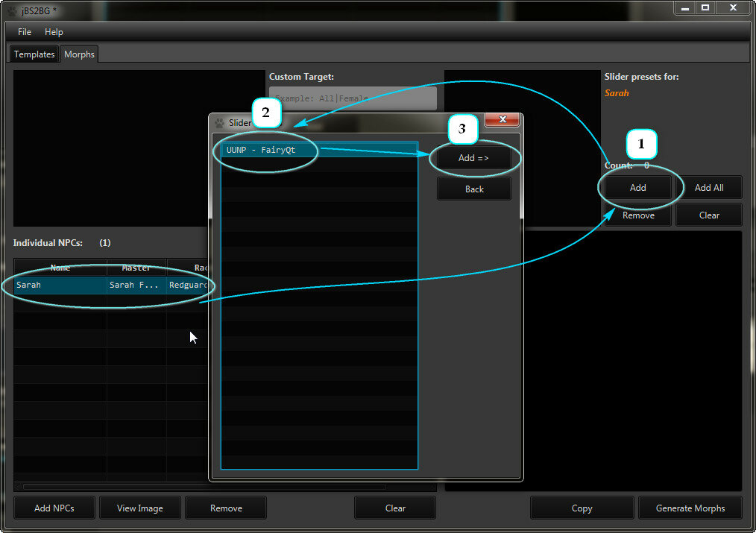Image resolution: width=756 pixels, height=533 pixels.
Task: Click the Generate Morphs button
Action: click(x=690, y=508)
